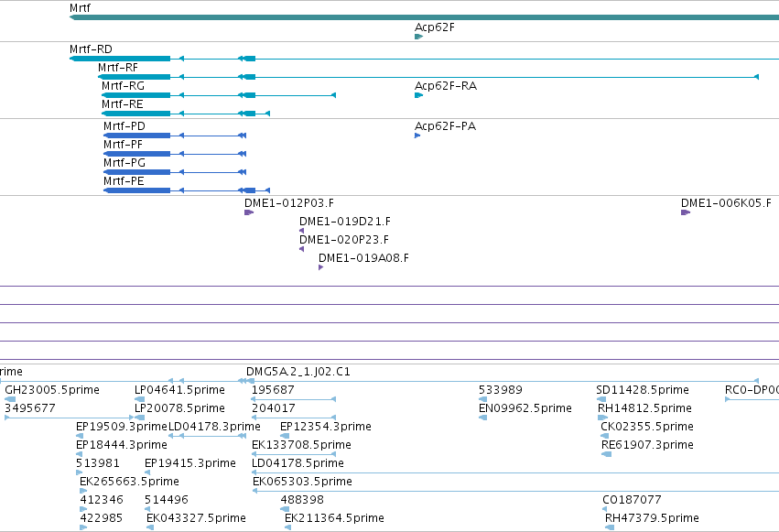Click the DME1-006K05.F purple arrow glyph

click(686, 212)
